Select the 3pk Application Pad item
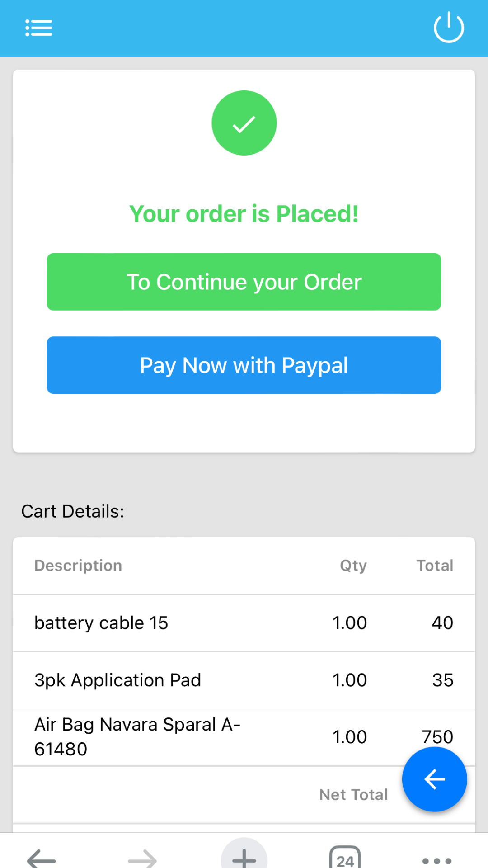 pos(117,680)
